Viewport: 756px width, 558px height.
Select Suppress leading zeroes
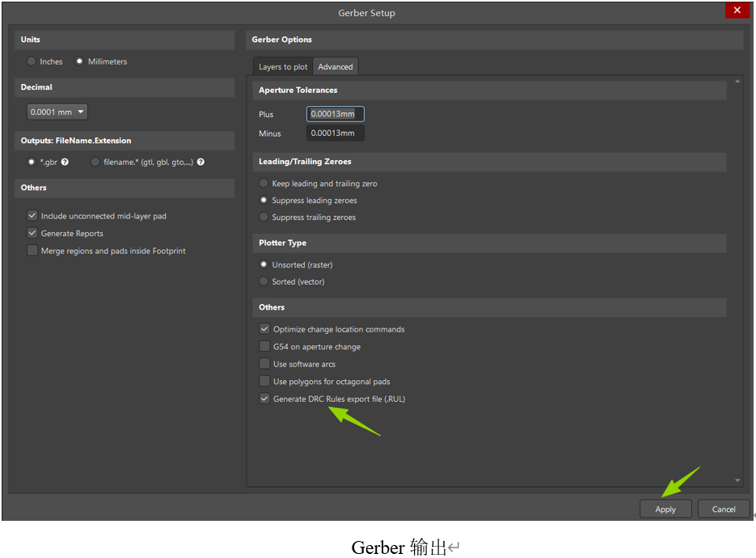click(264, 200)
